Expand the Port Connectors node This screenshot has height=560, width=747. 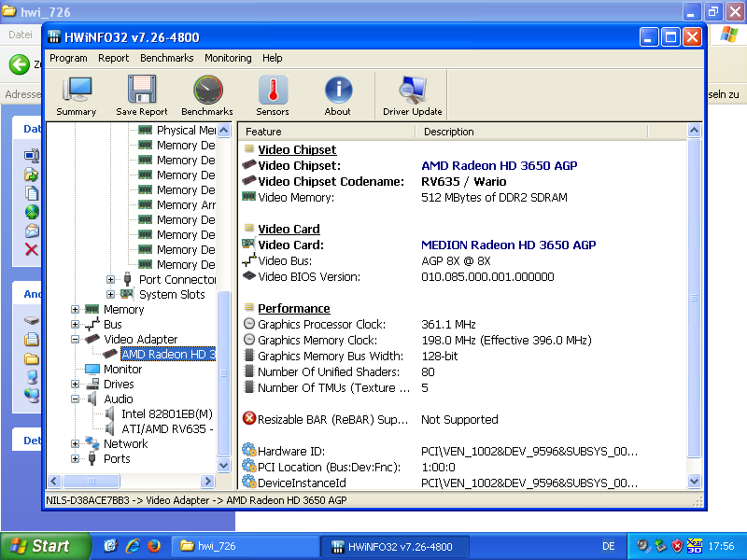(110, 279)
